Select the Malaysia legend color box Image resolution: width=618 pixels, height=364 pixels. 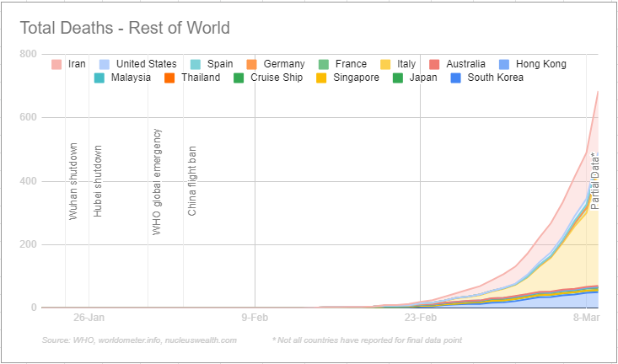100,78
